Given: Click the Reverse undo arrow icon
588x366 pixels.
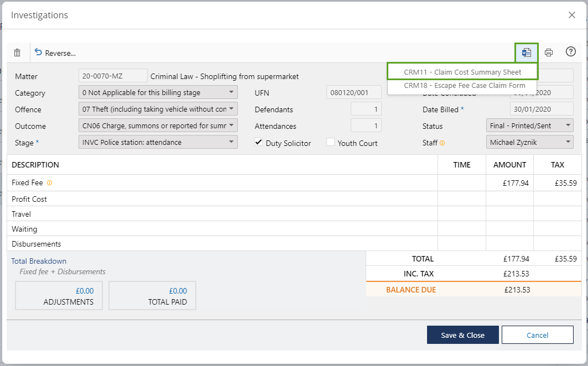Looking at the screenshot, I should point(38,53).
